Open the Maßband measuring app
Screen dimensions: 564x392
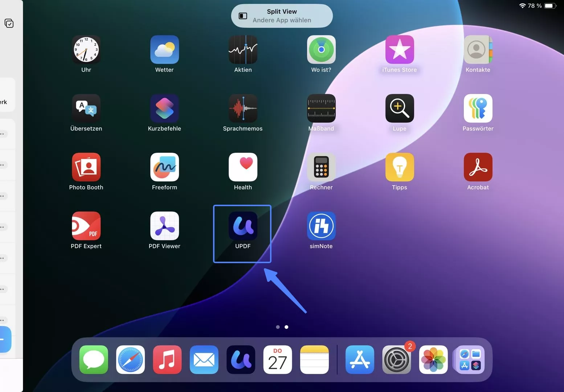click(321, 108)
